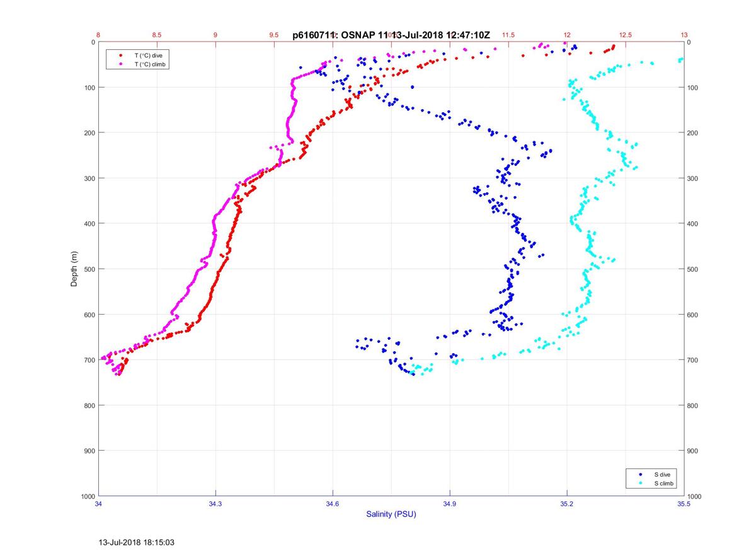Click the 700 tick on the right depth axis
Screen dimensions: 756x558
point(694,360)
